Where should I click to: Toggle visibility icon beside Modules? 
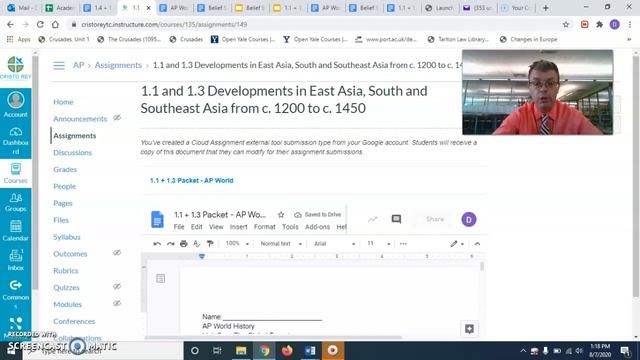coord(117,303)
